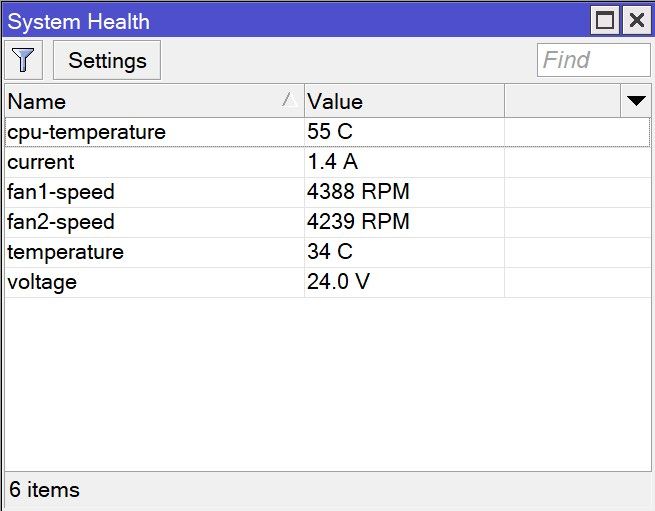Close the System Health window

[636, 21]
